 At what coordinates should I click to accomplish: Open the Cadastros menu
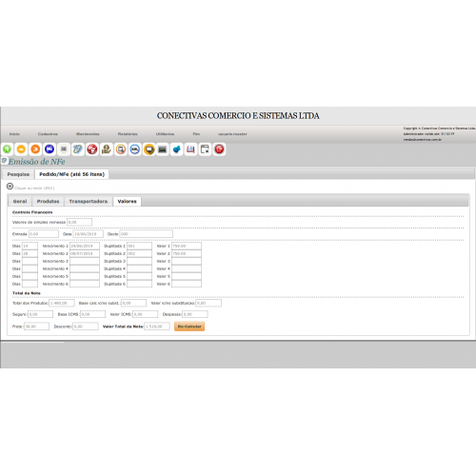tap(48, 134)
